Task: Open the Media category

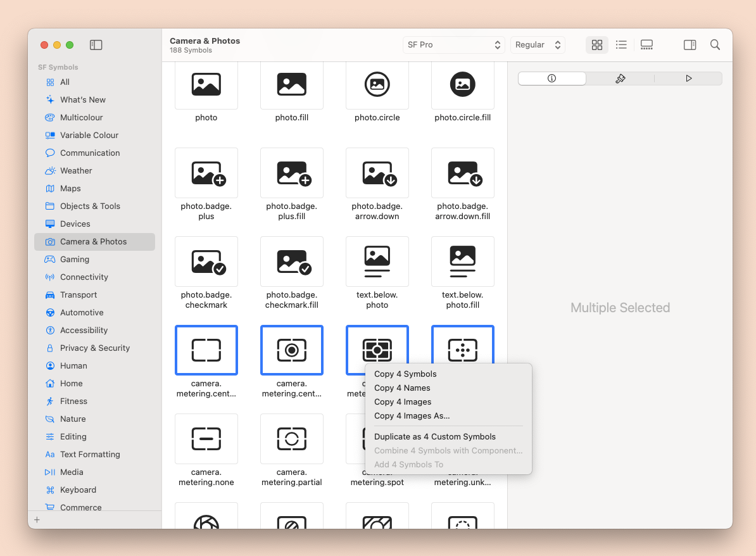Action: tap(94, 472)
